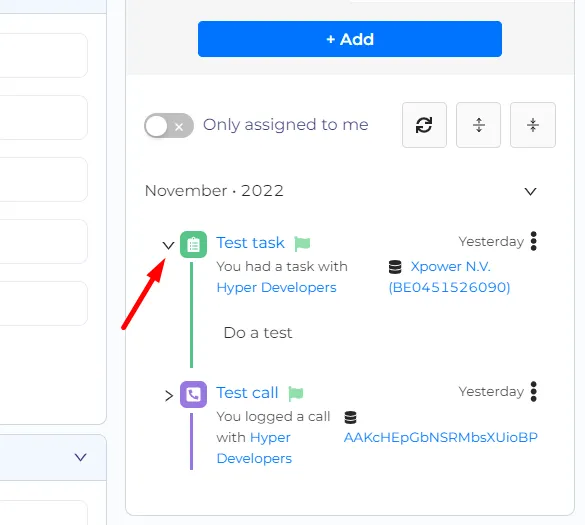585x525 pixels.
Task: Click the Do a test note text
Action: click(258, 332)
